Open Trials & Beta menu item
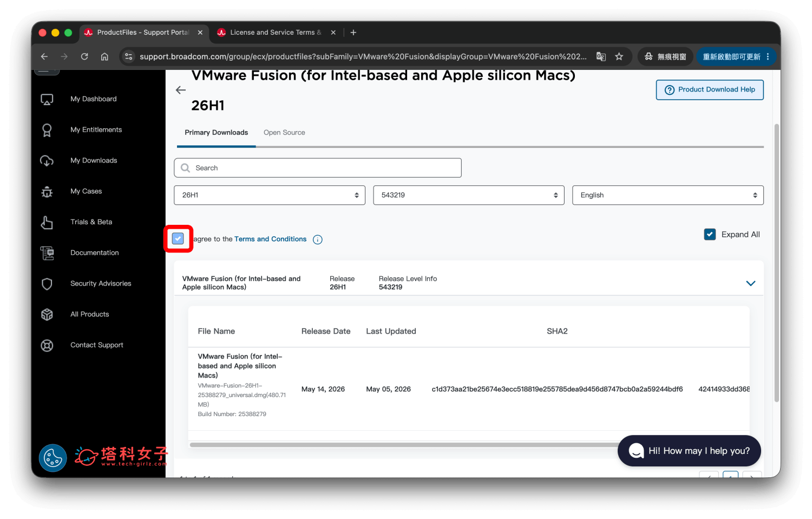The width and height of the screenshot is (812, 519). [91, 222]
